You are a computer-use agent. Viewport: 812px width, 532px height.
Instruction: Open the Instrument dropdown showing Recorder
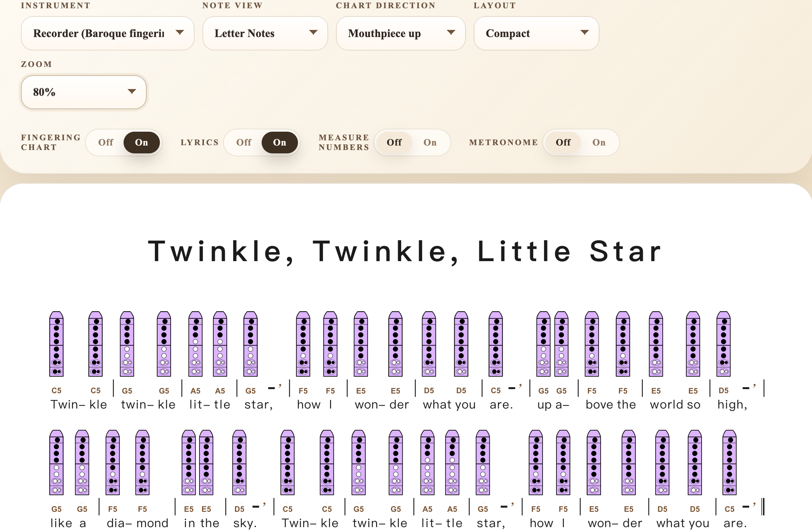coord(108,33)
